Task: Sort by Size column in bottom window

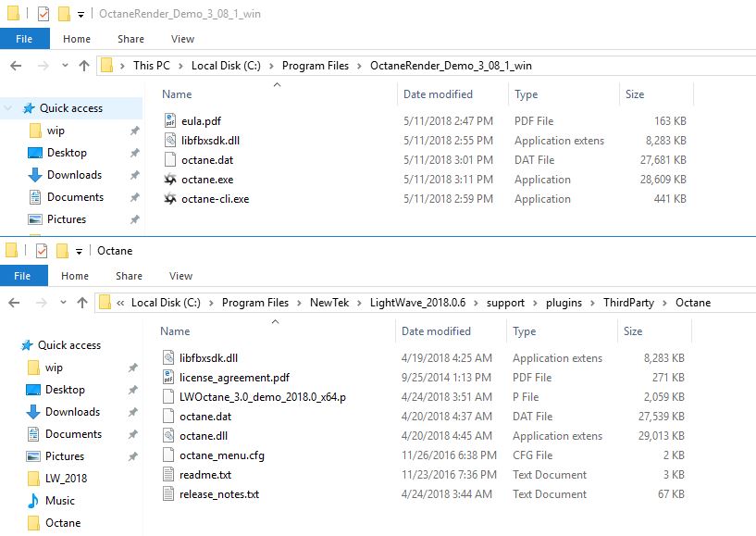Action: pos(633,331)
